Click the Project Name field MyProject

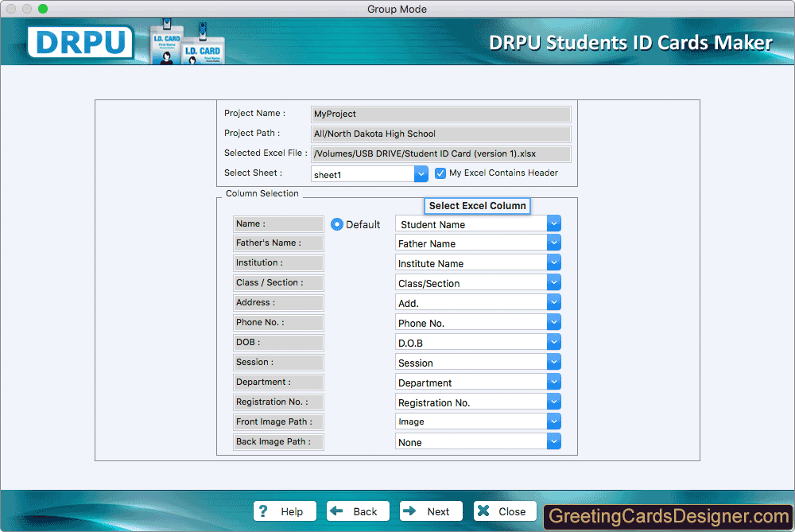coord(440,114)
